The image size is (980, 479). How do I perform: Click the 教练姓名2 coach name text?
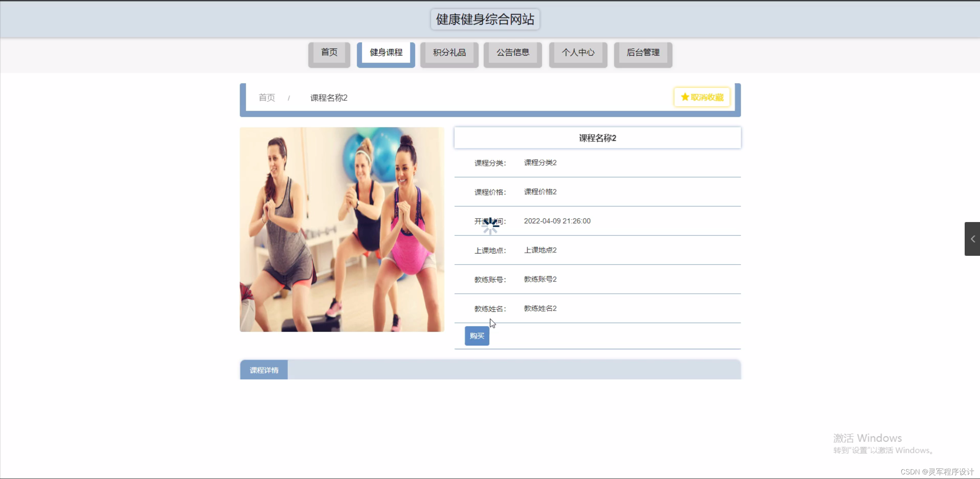[540, 308]
